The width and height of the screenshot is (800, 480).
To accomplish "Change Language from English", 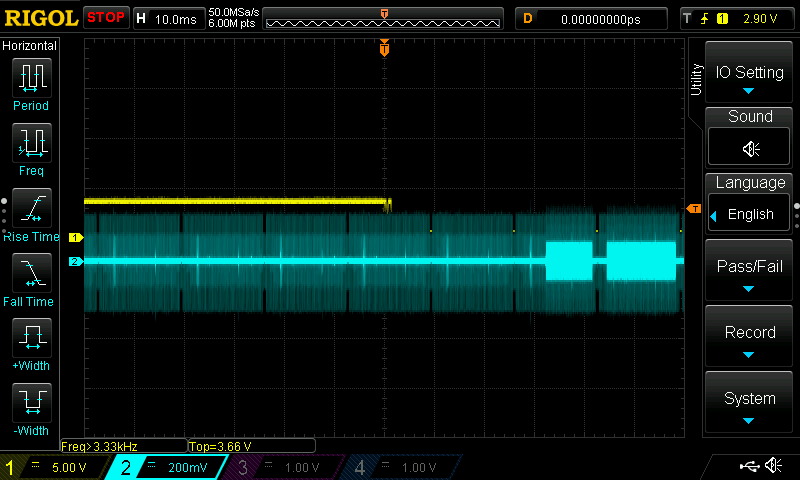I will pos(750,214).
